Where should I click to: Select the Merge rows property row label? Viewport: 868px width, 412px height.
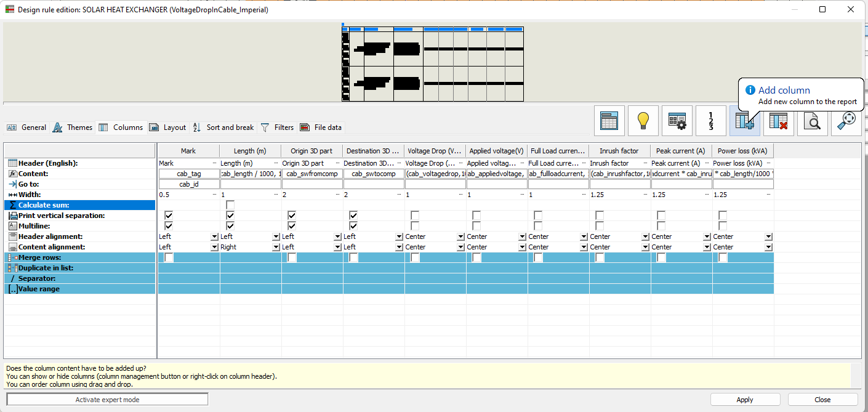click(40, 257)
